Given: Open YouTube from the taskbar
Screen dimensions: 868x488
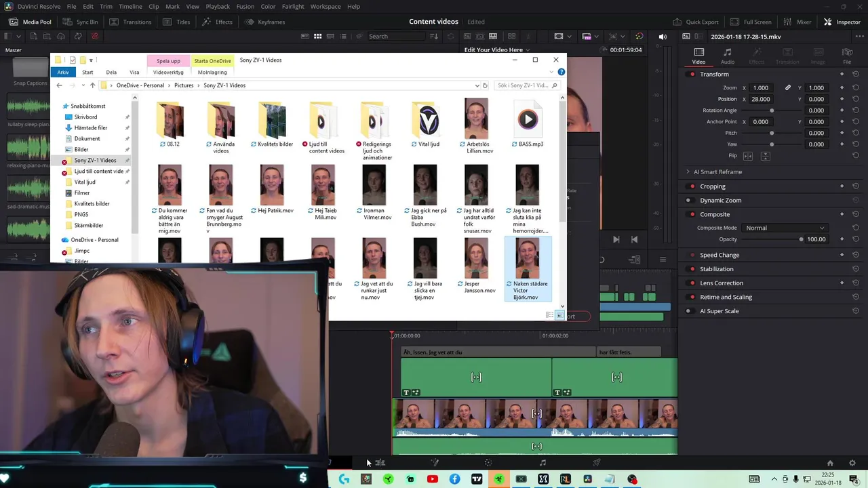Looking at the screenshot, I should pos(433,479).
